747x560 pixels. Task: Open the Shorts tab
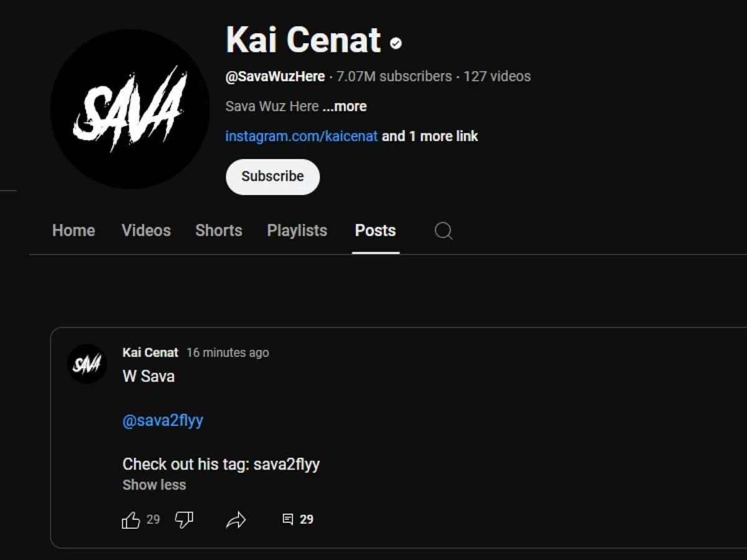218,231
